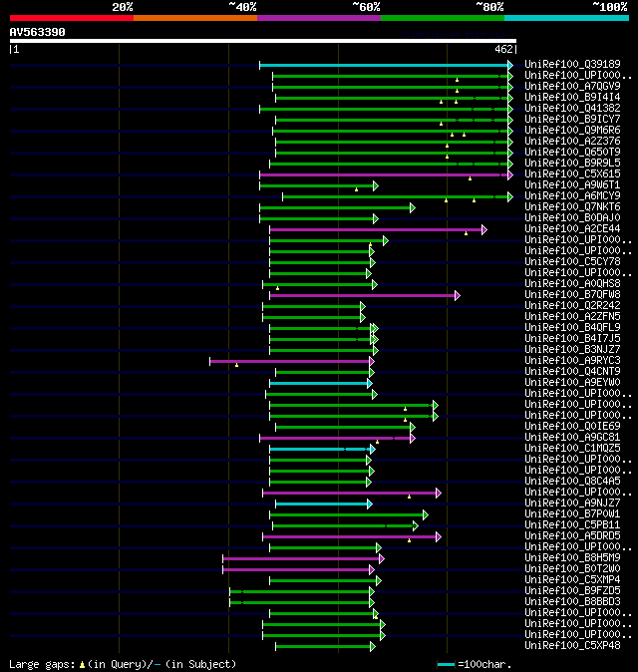Viewport: 638px width, 672px height.
Task: Click the red 20% legend segment
Action: coord(72,18)
